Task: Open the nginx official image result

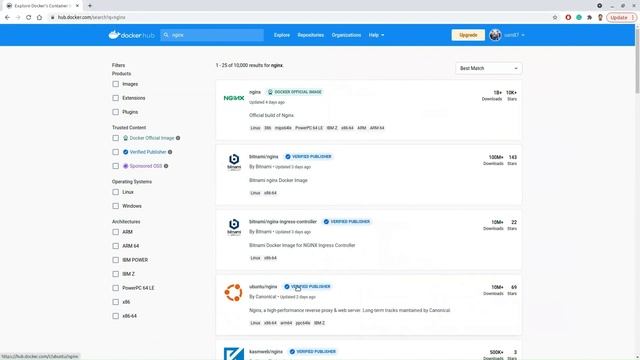Action: point(255,92)
